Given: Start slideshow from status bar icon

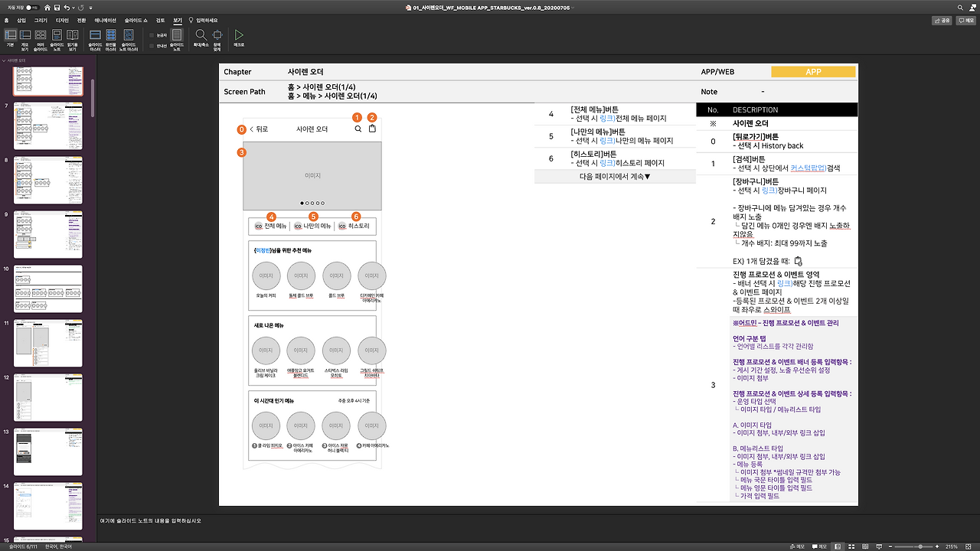Looking at the screenshot, I should point(879,546).
